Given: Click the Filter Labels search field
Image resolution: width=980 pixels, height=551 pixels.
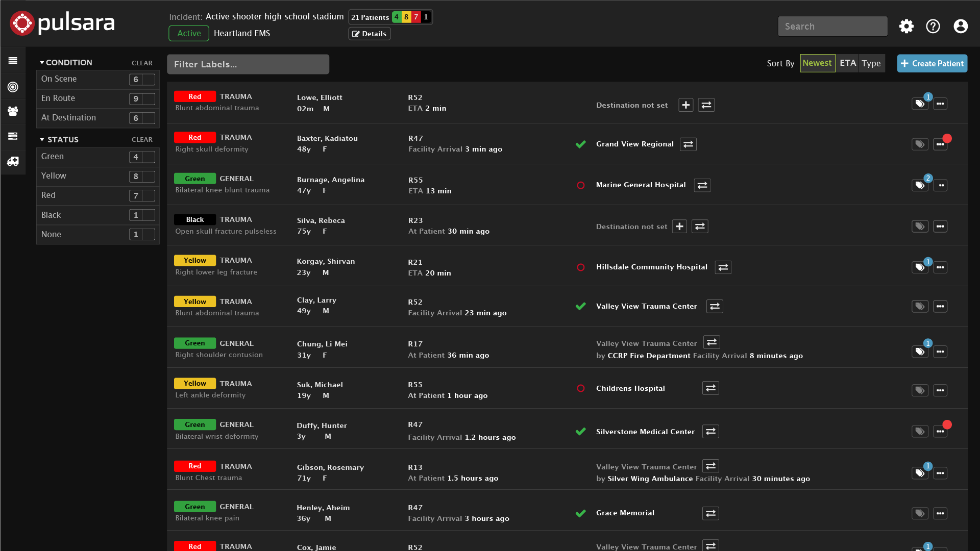Looking at the screenshot, I should click(x=248, y=63).
